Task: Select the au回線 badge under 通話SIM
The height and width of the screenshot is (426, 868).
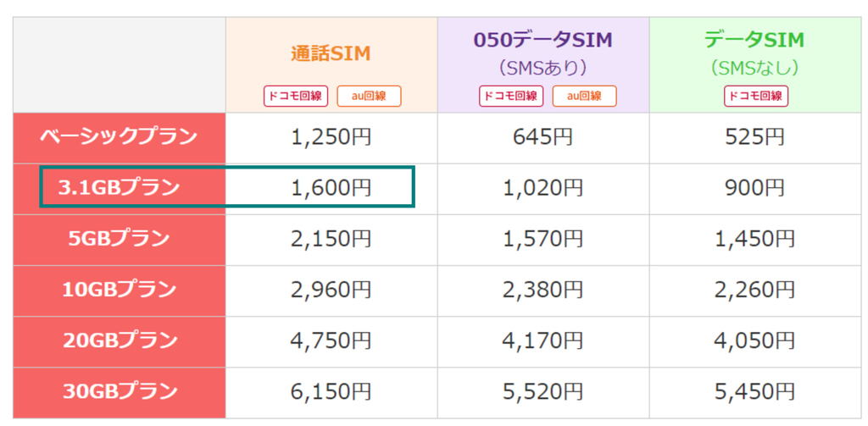Action: pos(369,97)
